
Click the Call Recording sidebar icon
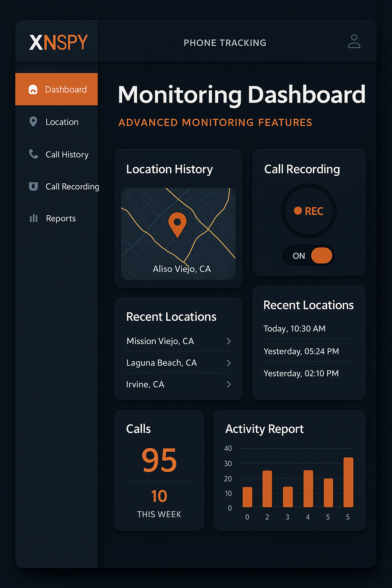(33, 186)
